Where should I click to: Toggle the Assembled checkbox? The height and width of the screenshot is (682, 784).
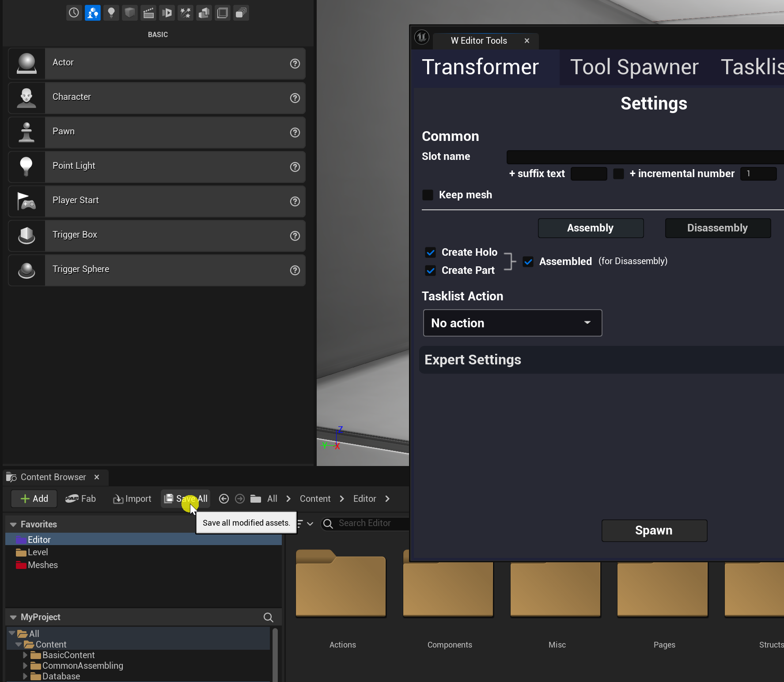tap(528, 261)
